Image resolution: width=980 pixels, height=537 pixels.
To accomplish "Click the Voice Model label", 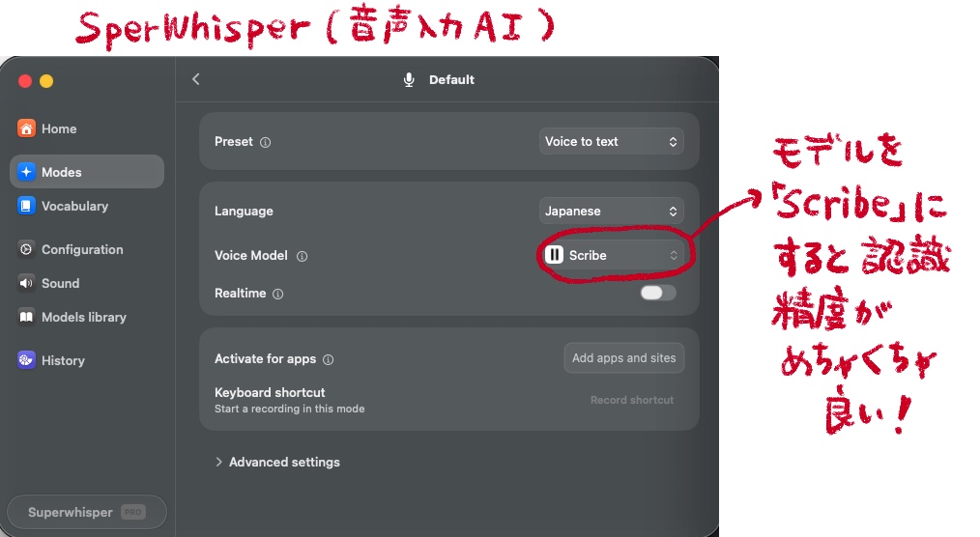I will click(250, 255).
